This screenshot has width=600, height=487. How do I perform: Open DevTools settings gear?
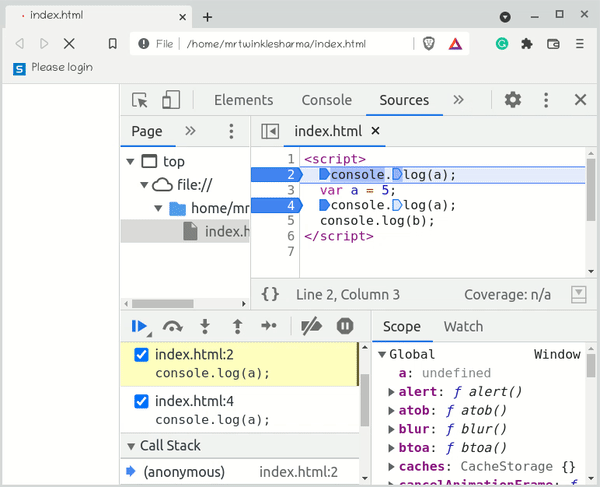[513, 100]
